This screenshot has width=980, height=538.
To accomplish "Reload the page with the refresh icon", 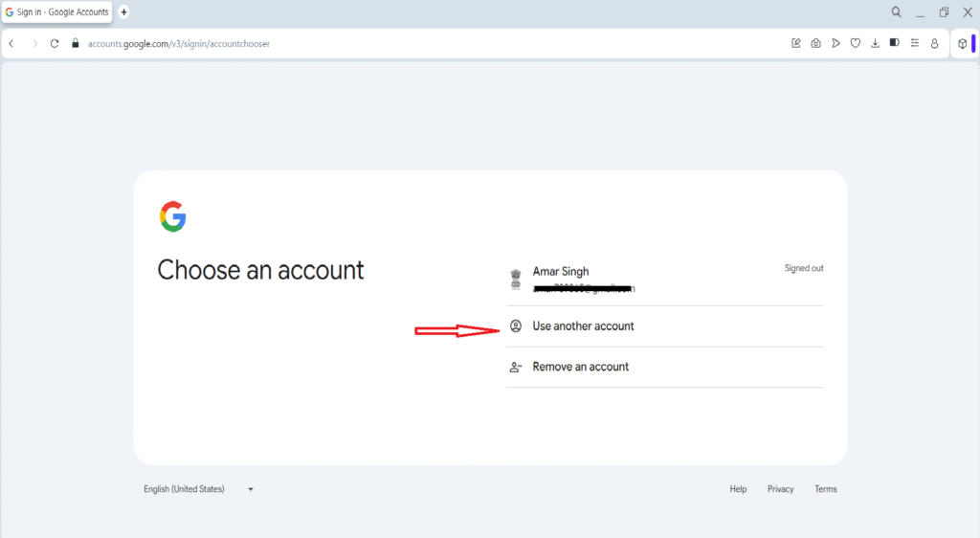I will tap(55, 44).
